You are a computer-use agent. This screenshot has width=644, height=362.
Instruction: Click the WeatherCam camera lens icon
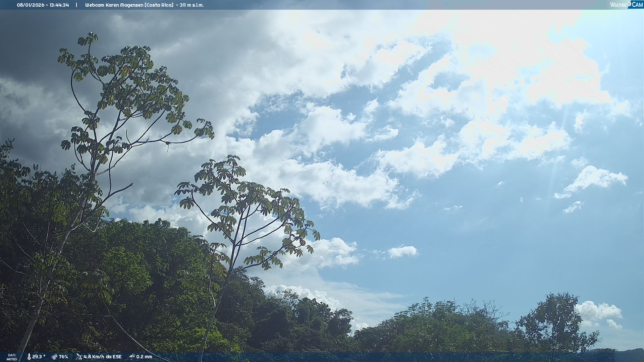(629, 3)
